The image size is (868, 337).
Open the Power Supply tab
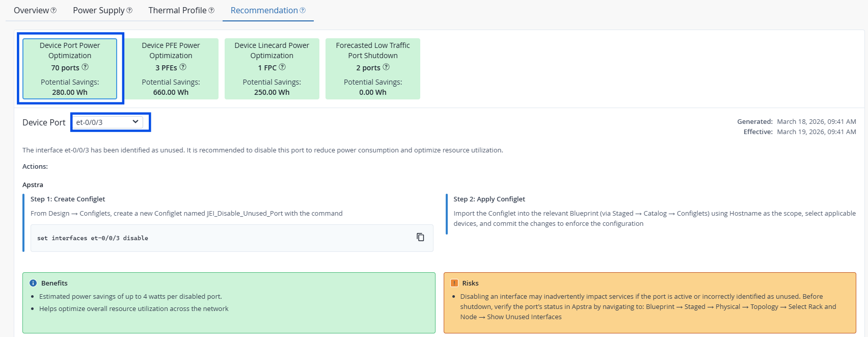(98, 11)
